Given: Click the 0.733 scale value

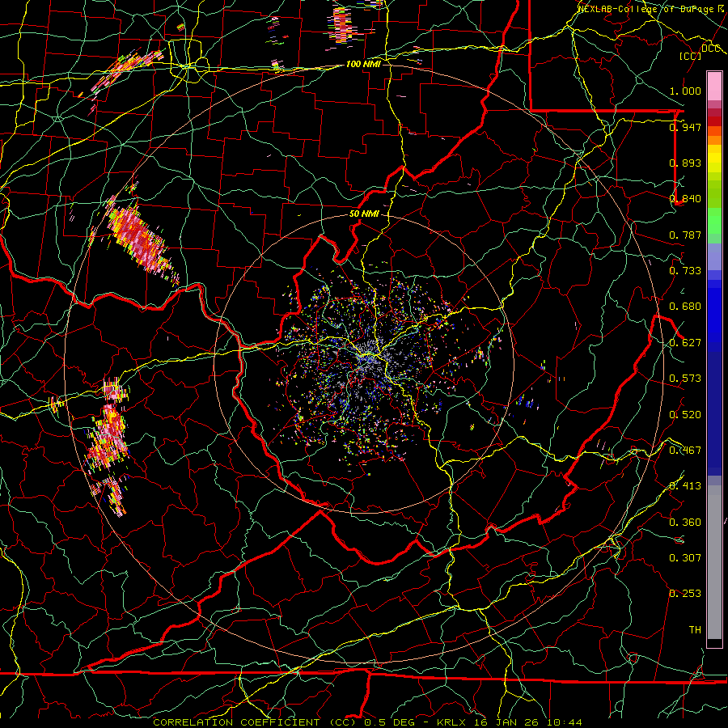Looking at the screenshot, I should [x=685, y=271].
